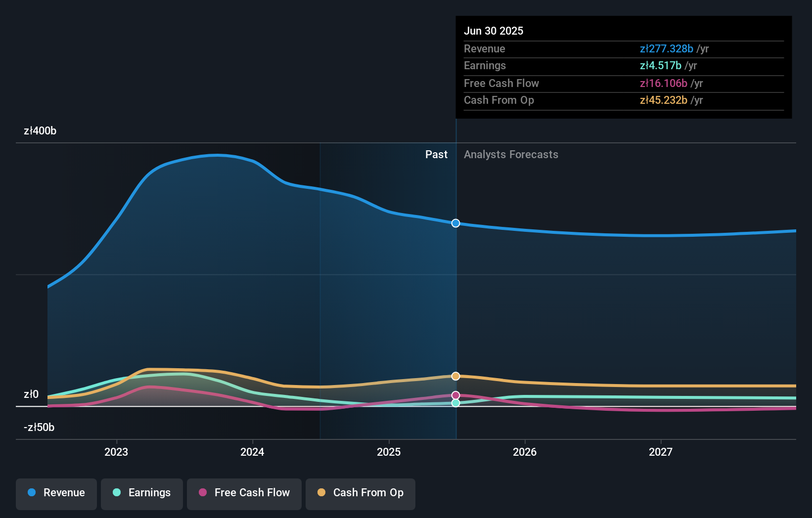Select the blue Revenue marker on the chart
This screenshot has height=518, width=812.
tap(455, 223)
